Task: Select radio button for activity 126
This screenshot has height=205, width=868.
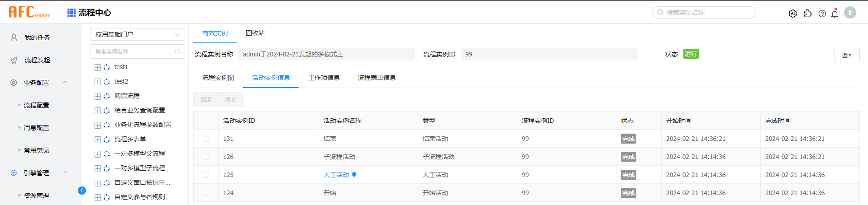Action: [x=206, y=157]
